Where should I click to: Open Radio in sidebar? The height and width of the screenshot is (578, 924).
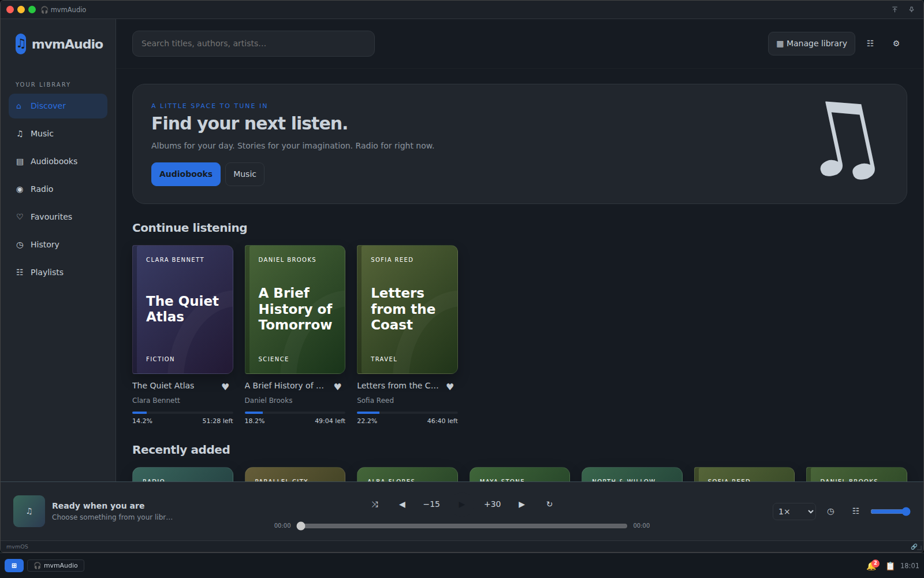click(x=58, y=190)
